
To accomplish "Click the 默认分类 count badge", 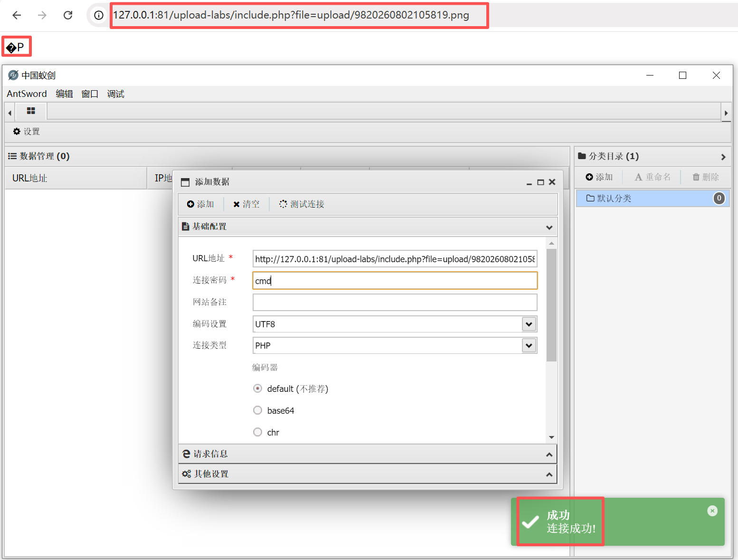I will tap(719, 198).
